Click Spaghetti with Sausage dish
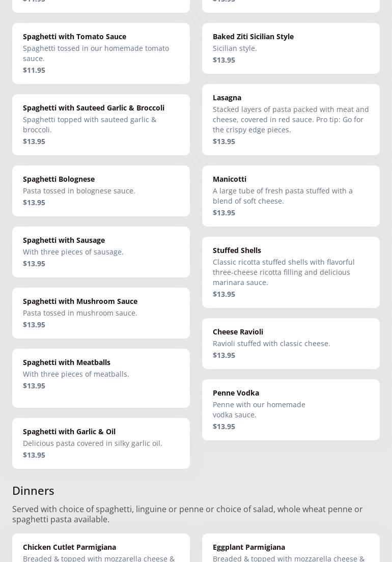 101,251
